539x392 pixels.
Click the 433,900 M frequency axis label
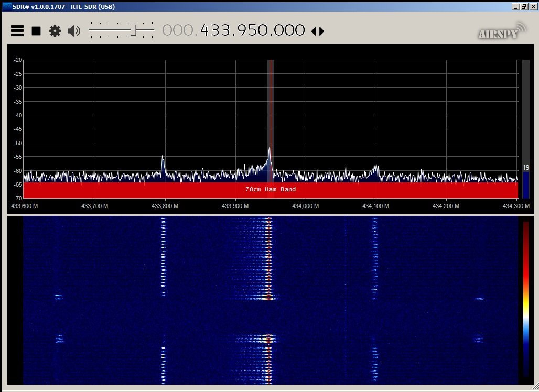(x=235, y=206)
